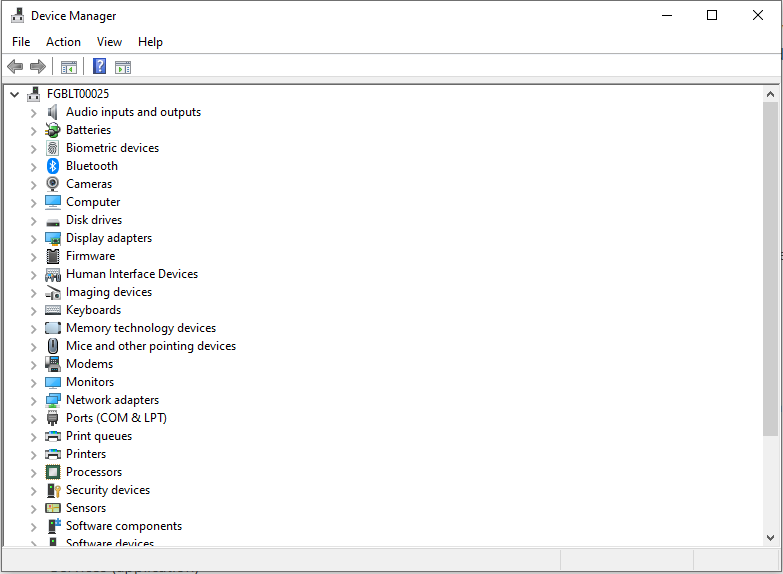This screenshot has width=783, height=574.
Task: Expand the Print queues chevron
Action: (x=33, y=437)
